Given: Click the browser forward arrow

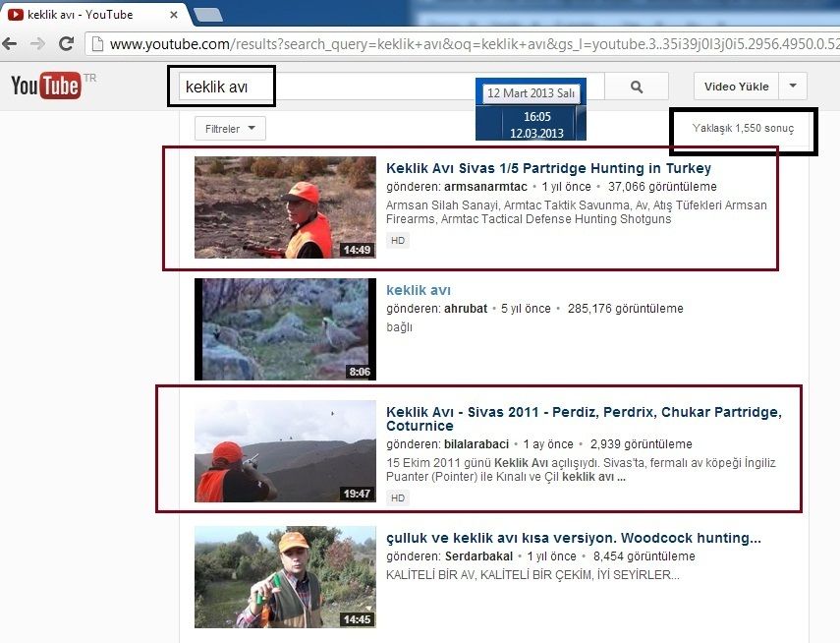Looking at the screenshot, I should point(37,43).
